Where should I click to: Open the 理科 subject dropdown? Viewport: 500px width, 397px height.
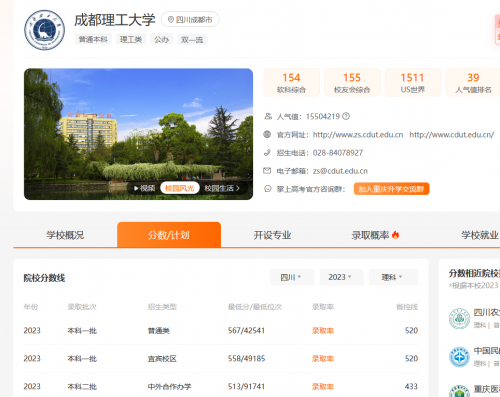393,277
